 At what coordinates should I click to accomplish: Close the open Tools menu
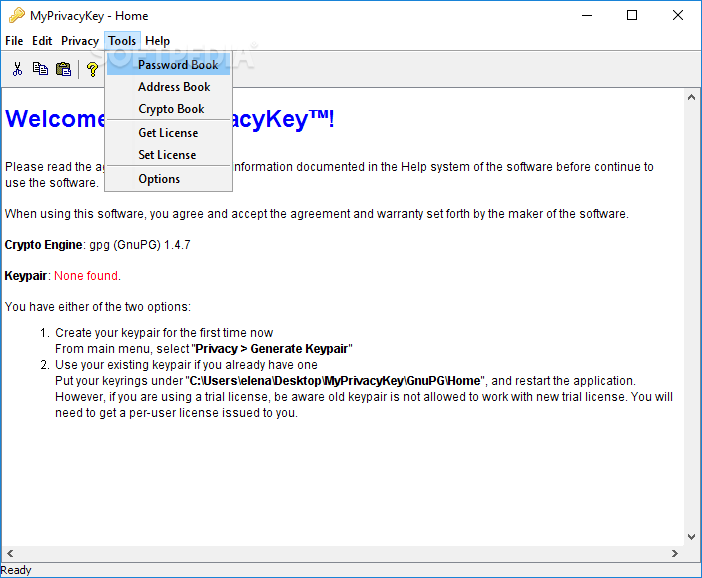click(x=122, y=41)
